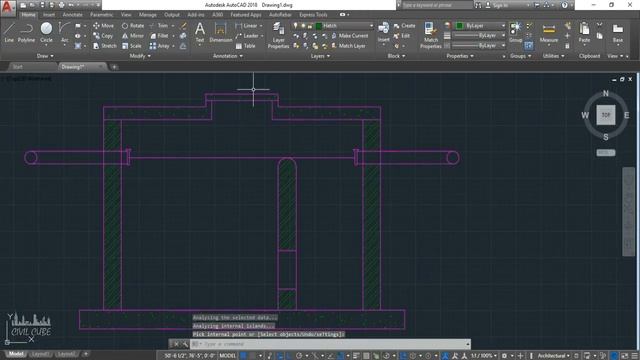Expand the Block panel
This screenshot has width=640, height=360.
click(x=396, y=56)
